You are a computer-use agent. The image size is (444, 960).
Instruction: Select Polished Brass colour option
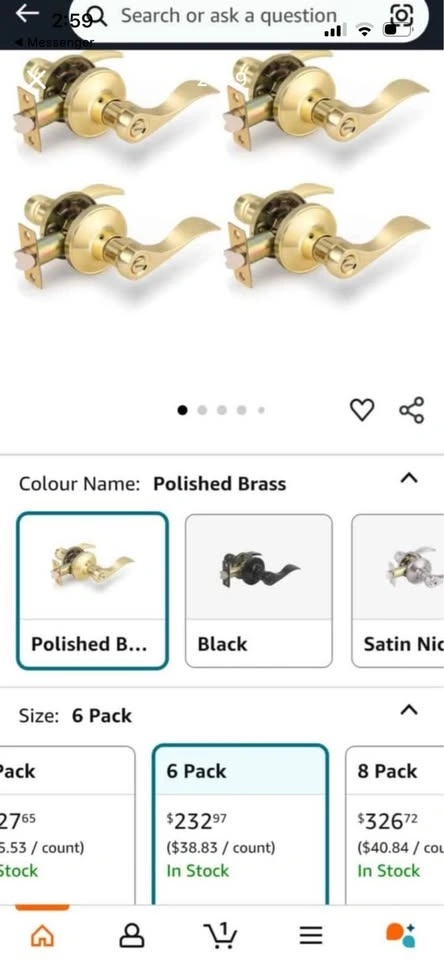click(x=92, y=591)
